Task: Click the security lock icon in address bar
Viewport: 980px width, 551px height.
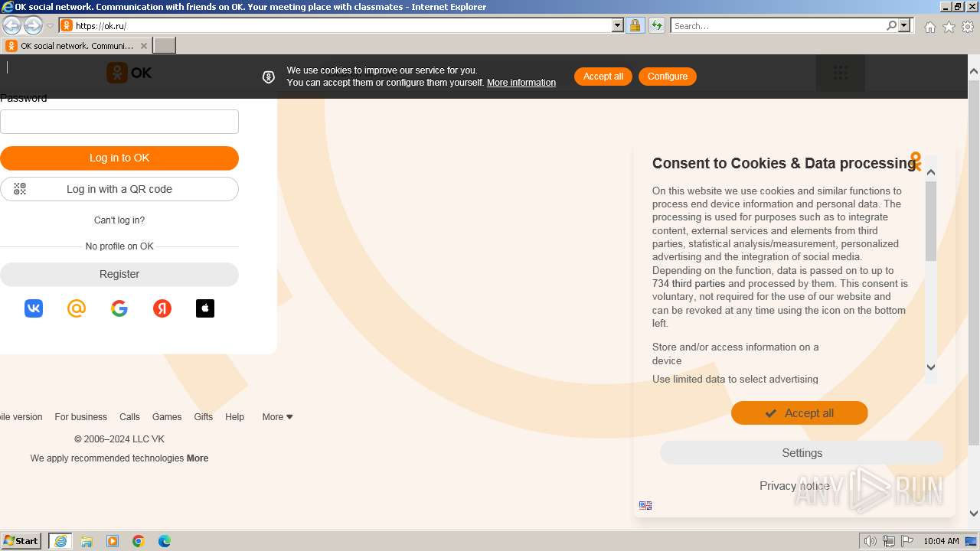Action: point(635,25)
